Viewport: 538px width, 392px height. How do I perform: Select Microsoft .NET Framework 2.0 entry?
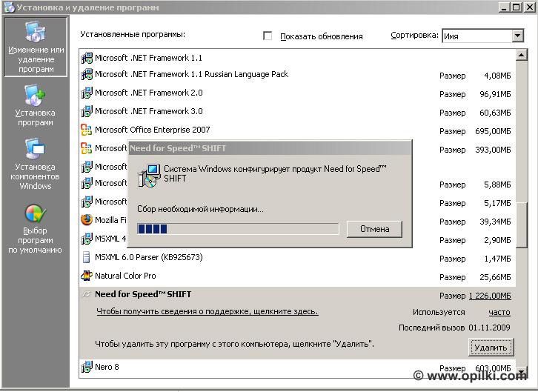[148, 93]
